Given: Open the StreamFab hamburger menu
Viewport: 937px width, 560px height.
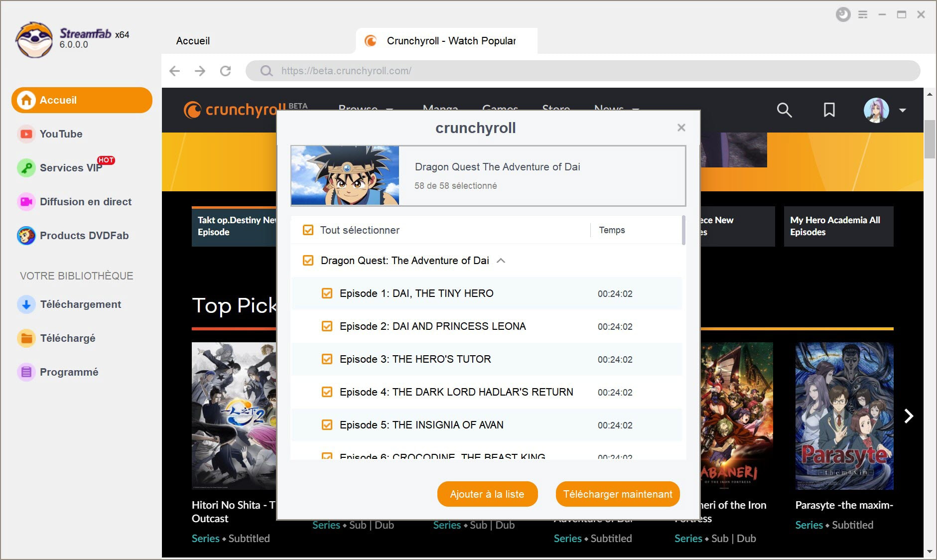Looking at the screenshot, I should (863, 14).
